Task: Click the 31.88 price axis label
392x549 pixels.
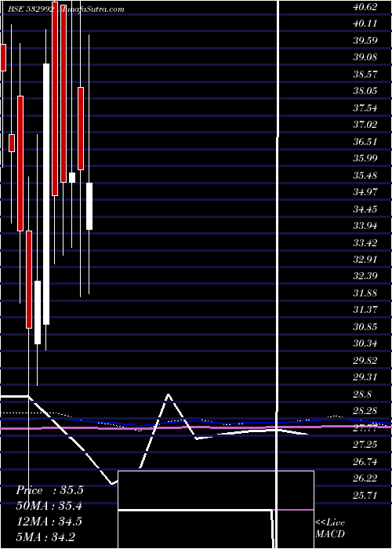Action: (365, 293)
